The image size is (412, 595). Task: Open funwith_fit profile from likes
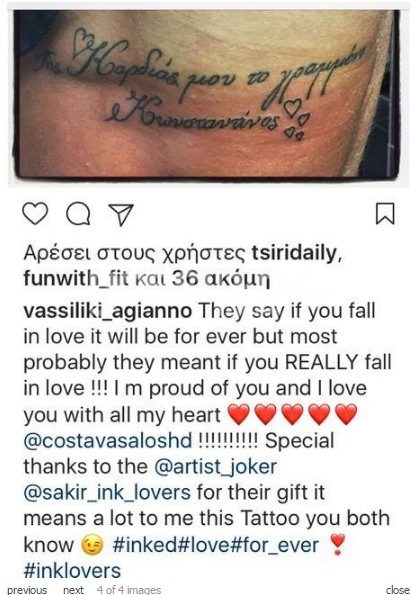76,279
